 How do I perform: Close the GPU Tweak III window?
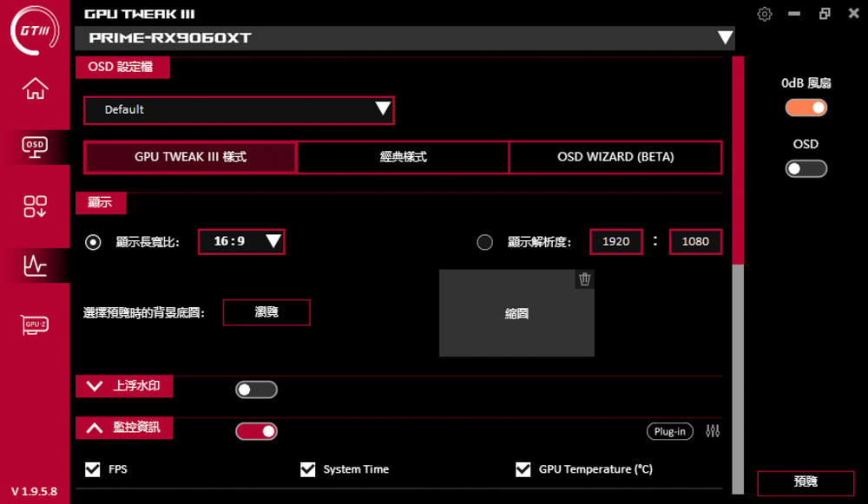pos(853,13)
